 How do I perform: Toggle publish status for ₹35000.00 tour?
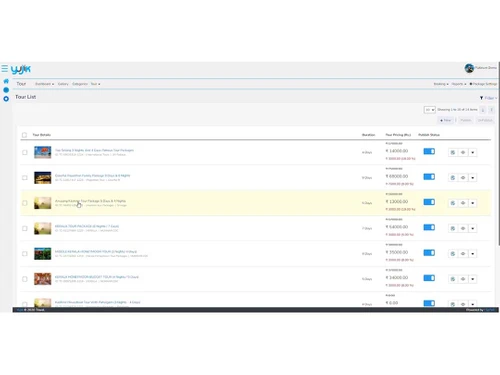[429, 253]
